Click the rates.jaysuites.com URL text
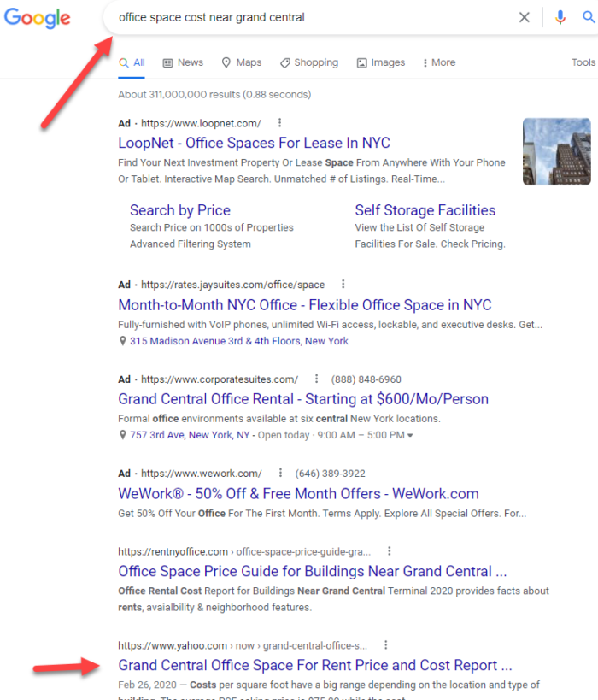598x700 pixels. point(233,285)
